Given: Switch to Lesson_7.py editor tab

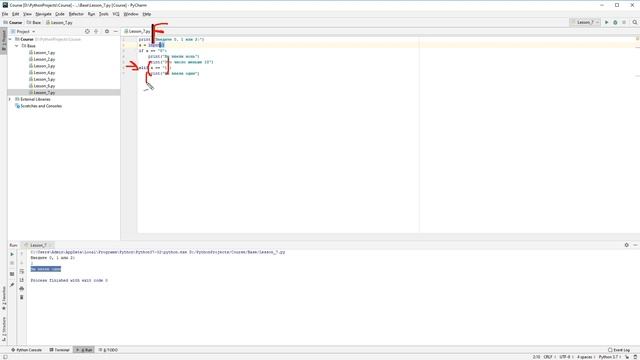Looking at the screenshot, I should 137,31.
